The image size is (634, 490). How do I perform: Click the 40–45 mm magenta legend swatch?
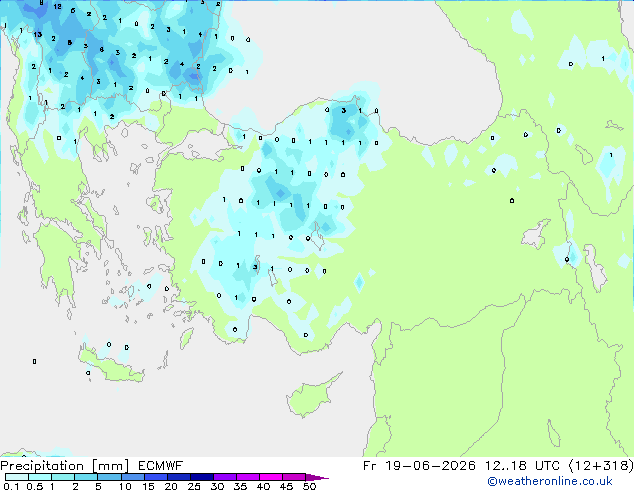pyautogui.click(x=271, y=477)
